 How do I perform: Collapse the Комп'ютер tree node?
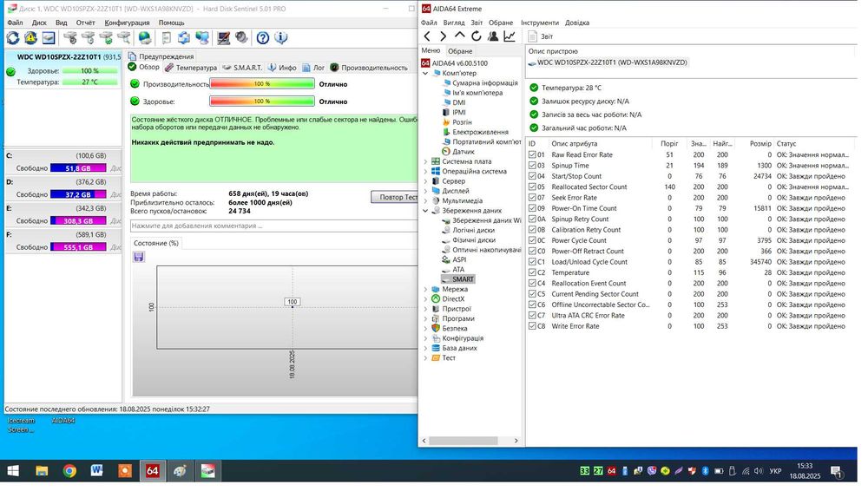tap(425, 73)
